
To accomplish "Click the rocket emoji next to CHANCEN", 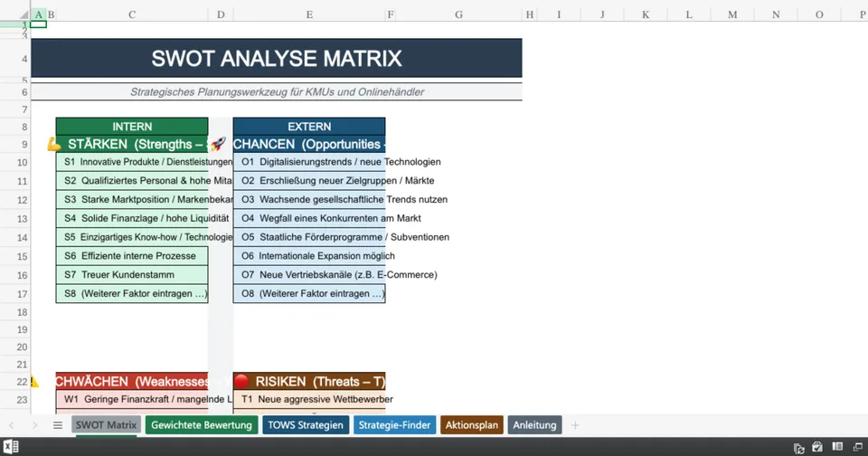I will pos(218,144).
